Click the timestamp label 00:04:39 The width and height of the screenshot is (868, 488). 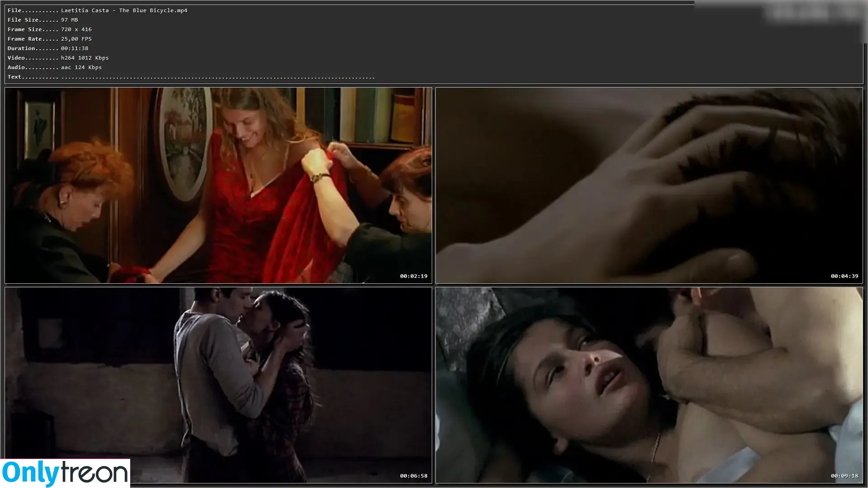tap(844, 276)
